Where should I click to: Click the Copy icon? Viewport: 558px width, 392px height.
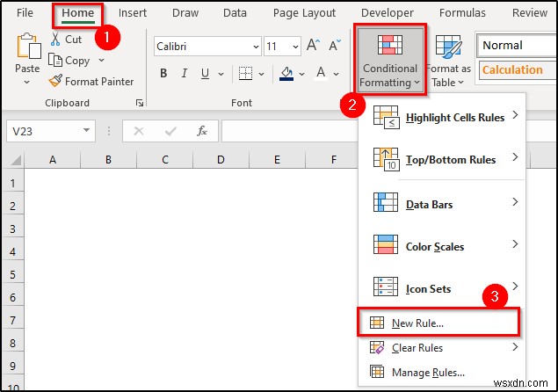click(55, 60)
